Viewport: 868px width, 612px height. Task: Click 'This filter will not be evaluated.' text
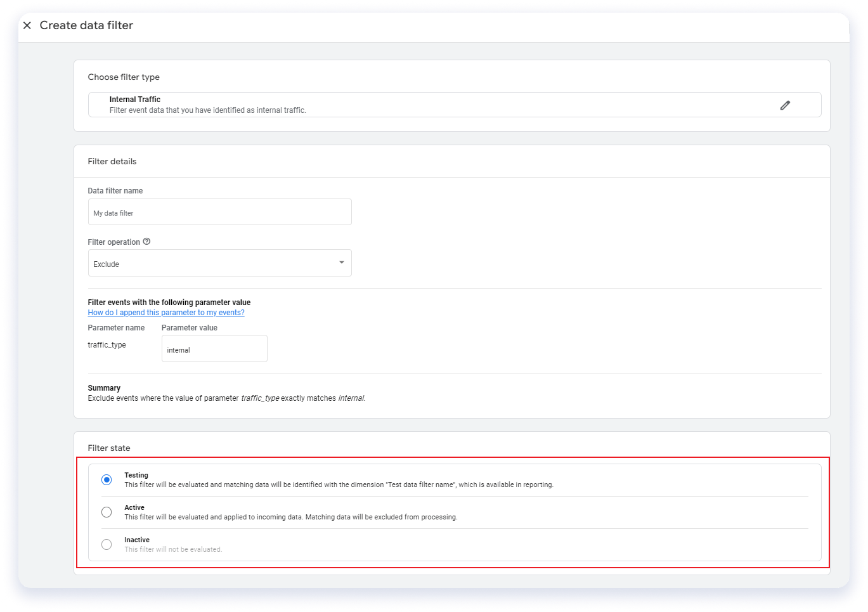pyautogui.click(x=173, y=550)
